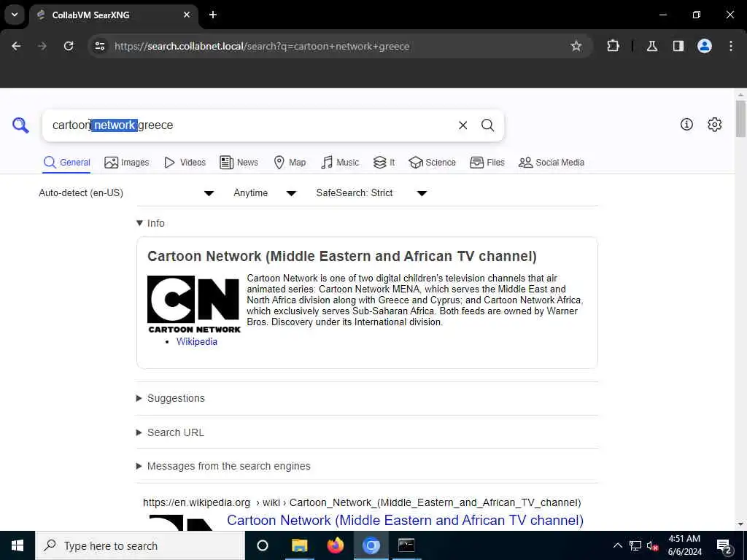Switch to Videos search category
The height and width of the screenshot is (560, 747).
tap(185, 163)
